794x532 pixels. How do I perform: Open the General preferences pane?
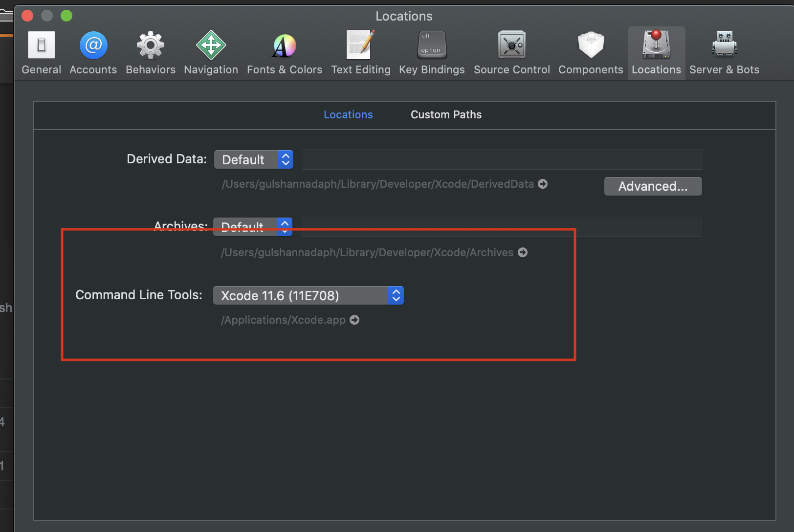click(42, 53)
